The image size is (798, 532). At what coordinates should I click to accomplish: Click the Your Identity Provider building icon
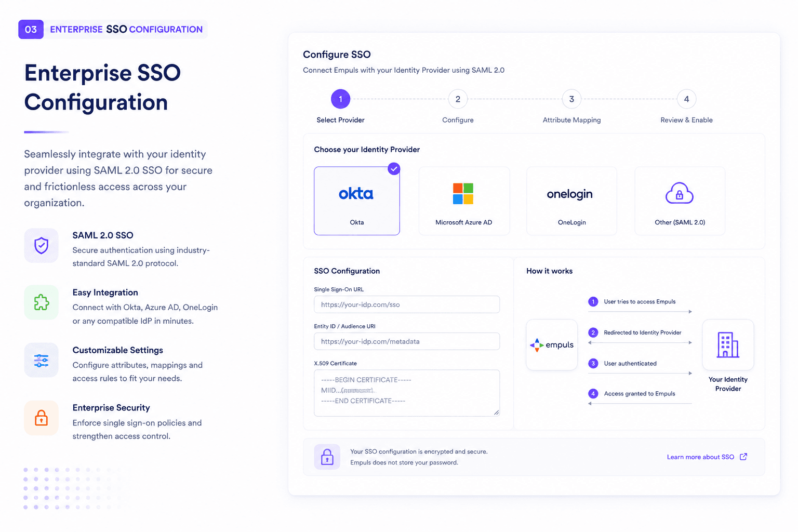coord(728,345)
